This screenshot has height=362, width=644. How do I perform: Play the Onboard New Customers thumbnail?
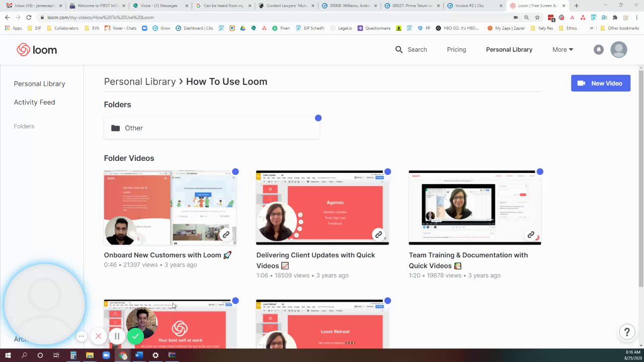(x=170, y=208)
